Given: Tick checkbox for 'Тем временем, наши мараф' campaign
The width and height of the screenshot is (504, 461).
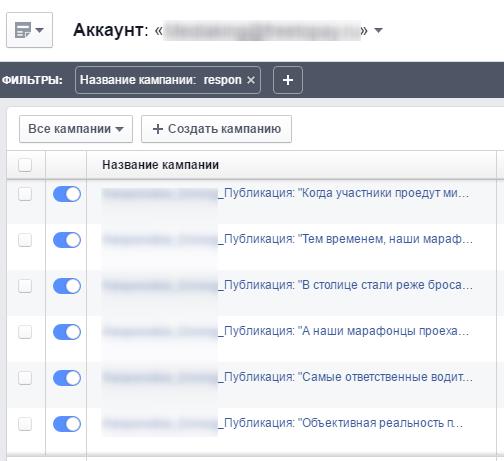Looking at the screenshot, I should (x=25, y=240).
